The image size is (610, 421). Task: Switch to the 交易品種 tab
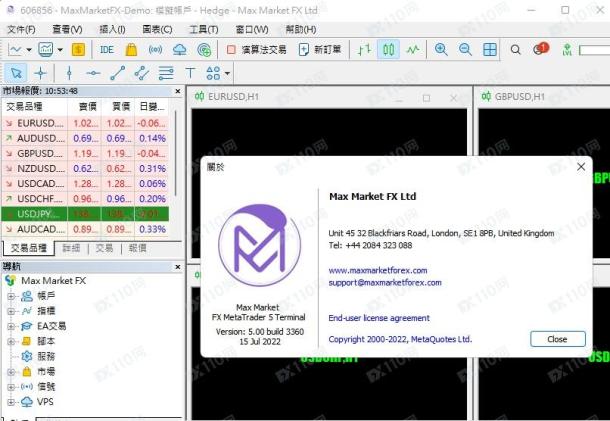(29, 248)
